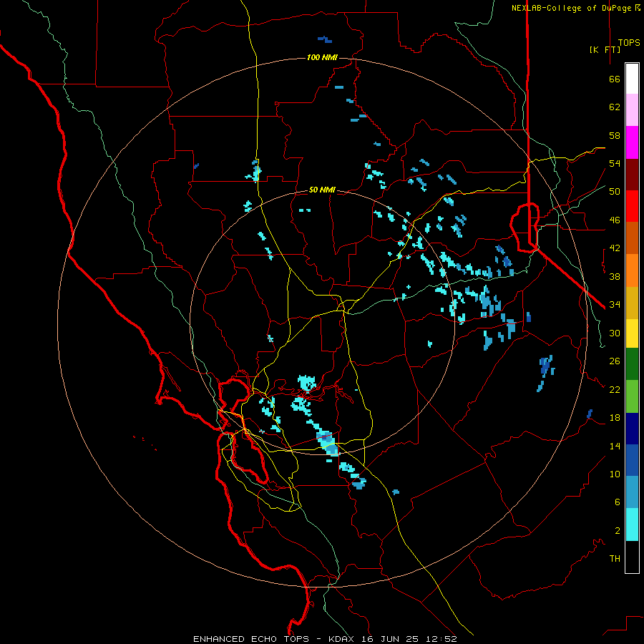
Task: Click the light green swatch between 22 and 18
Action: coord(632,396)
